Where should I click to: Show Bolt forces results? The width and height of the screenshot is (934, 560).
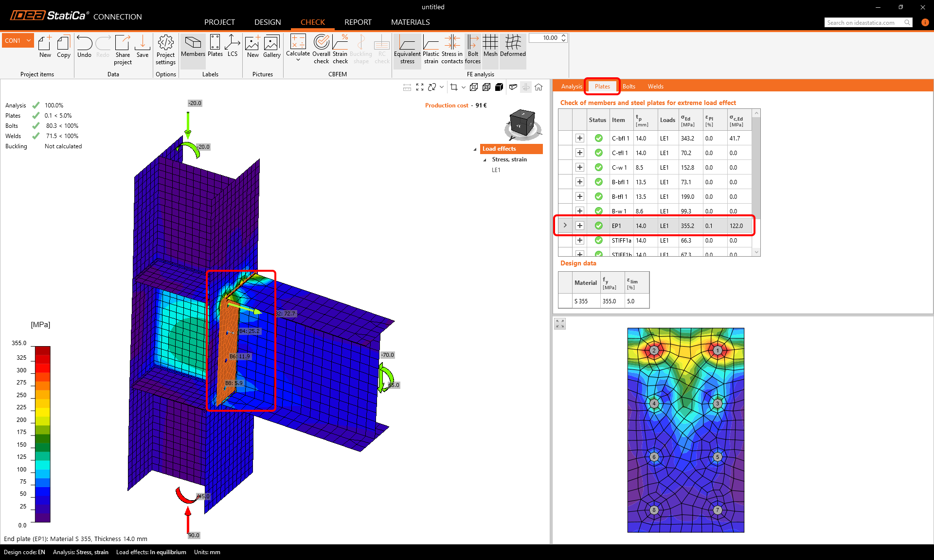tap(472, 49)
